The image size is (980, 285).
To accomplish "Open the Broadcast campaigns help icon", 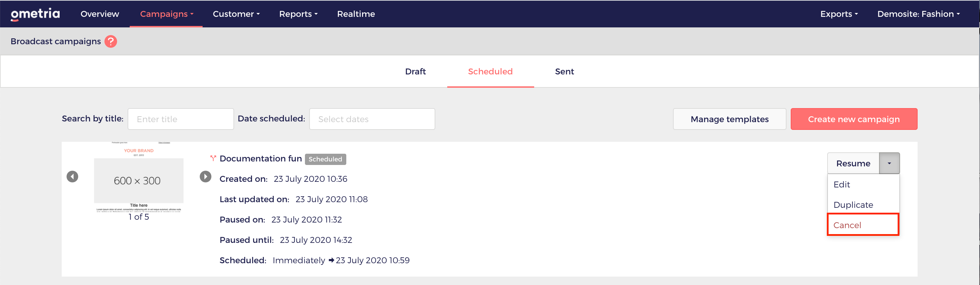I will 111,41.
